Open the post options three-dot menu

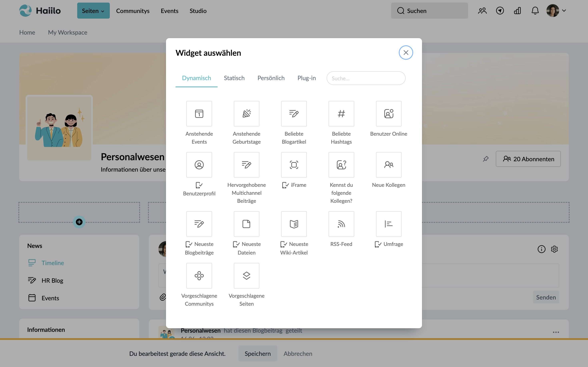(556, 332)
